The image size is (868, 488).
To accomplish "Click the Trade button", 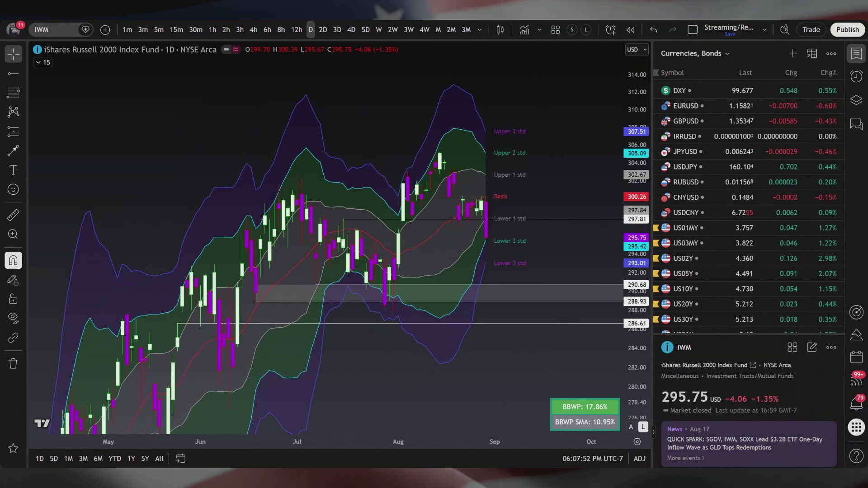I will coord(811,30).
